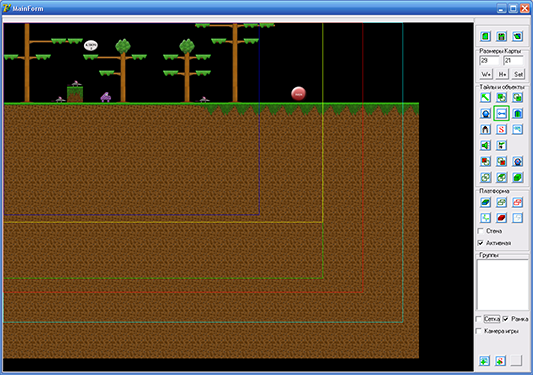Click the black arch doorway icon

(485, 130)
